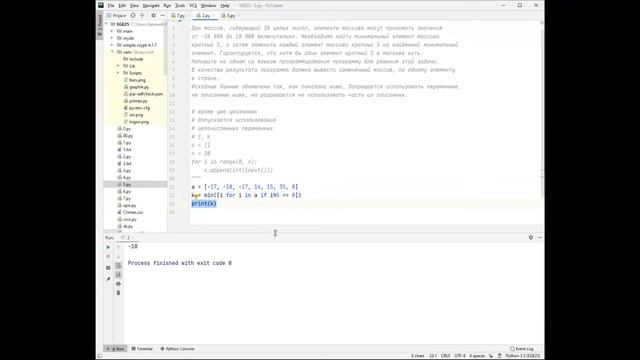
Task: Collapse the Scripts folder
Action: click(x=118, y=73)
